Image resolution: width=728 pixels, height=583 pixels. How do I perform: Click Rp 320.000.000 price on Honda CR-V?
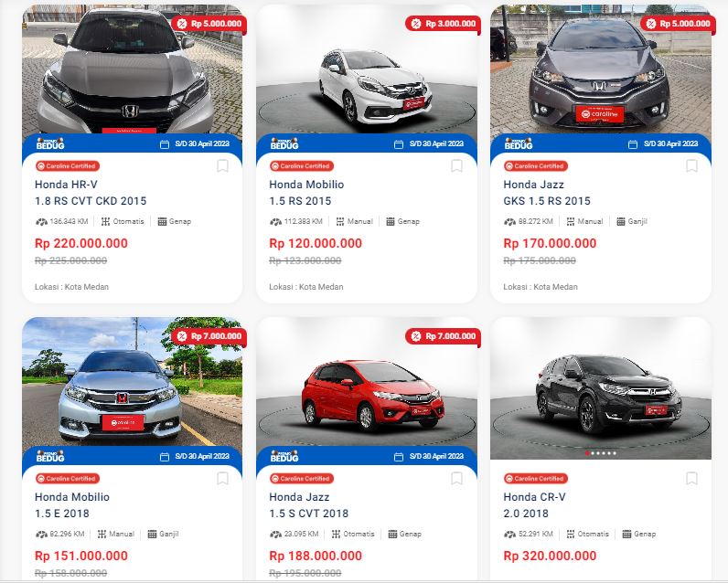(550, 556)
